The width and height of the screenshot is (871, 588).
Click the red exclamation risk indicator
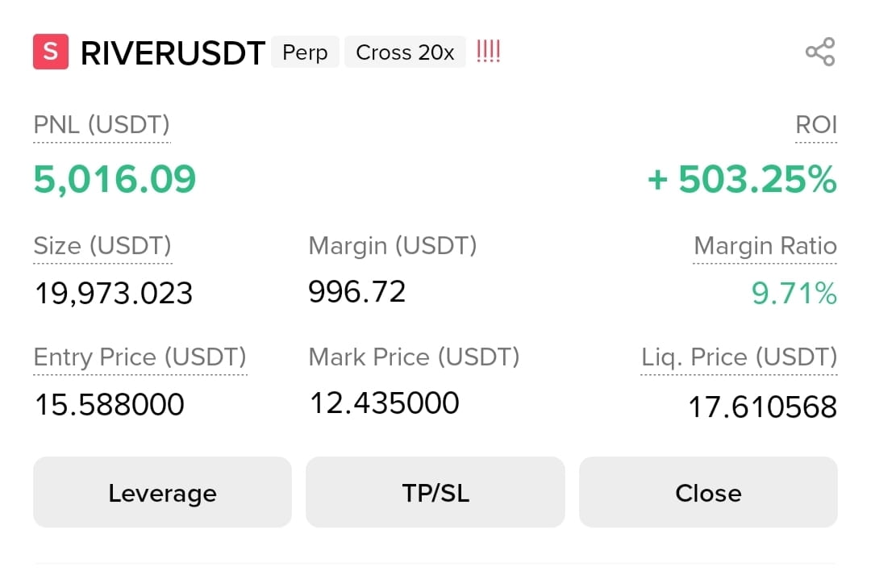pos(488,51)
